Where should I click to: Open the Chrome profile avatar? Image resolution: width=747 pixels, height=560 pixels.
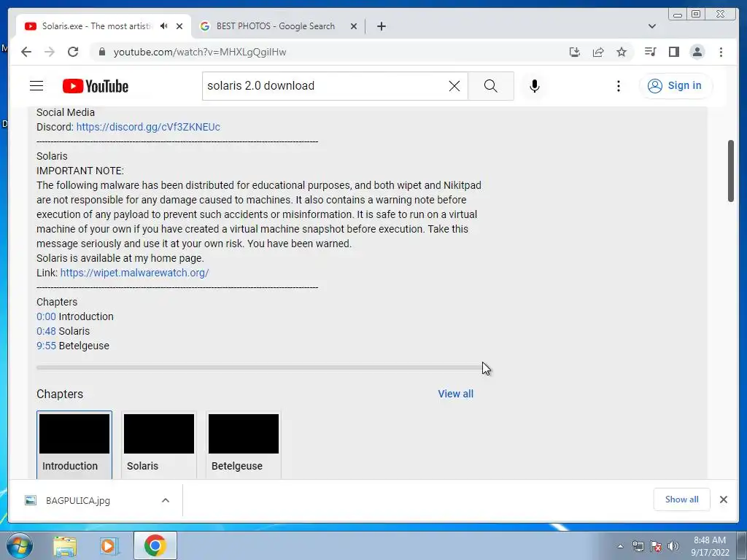(x=697, y=52)
